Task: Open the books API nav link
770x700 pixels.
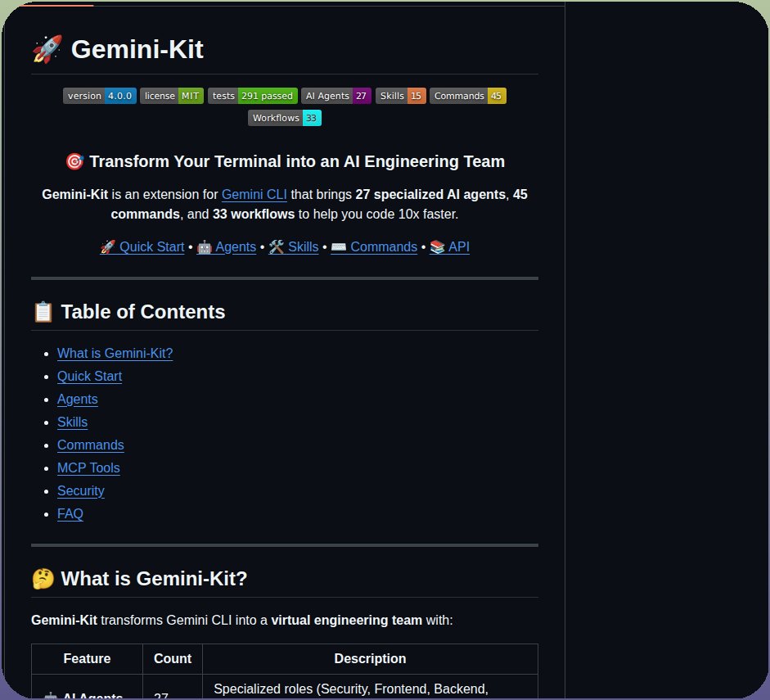Action: tap(450, 246)
